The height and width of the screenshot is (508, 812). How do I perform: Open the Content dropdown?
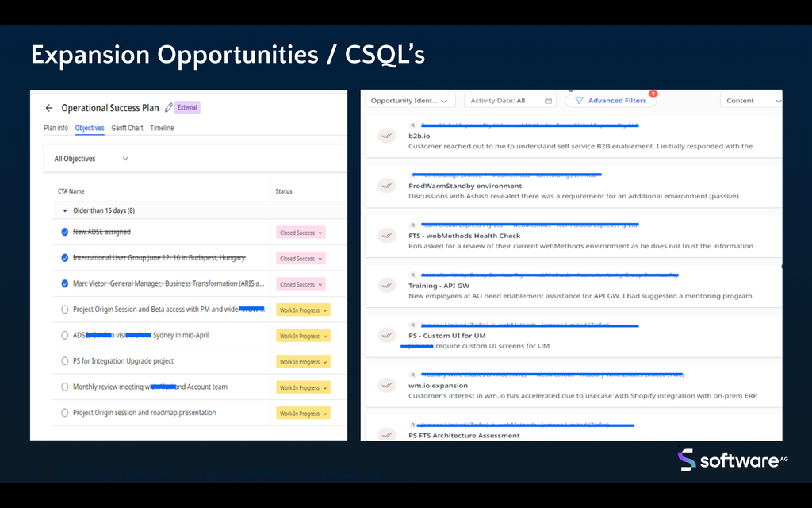(x=752, y=101)
